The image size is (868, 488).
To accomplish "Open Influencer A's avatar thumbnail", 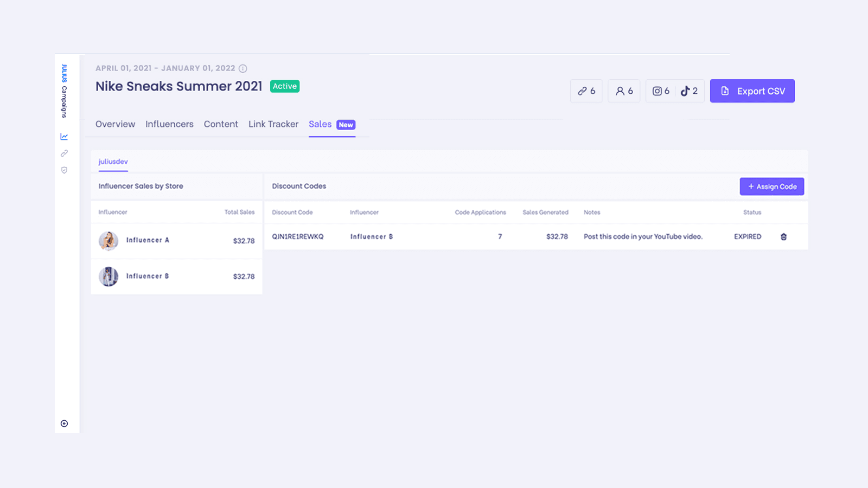I will point(108,241).
